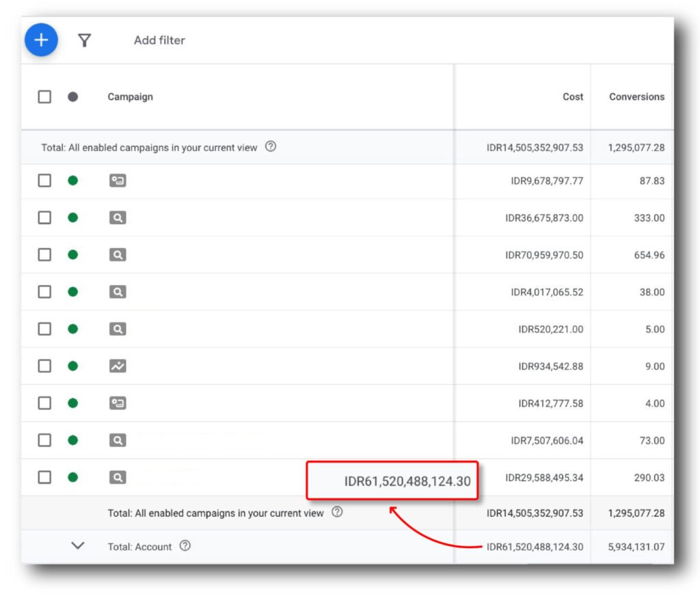Click the Add filter text
Screen dimensions: 700x594
click(x=159, y=40)
